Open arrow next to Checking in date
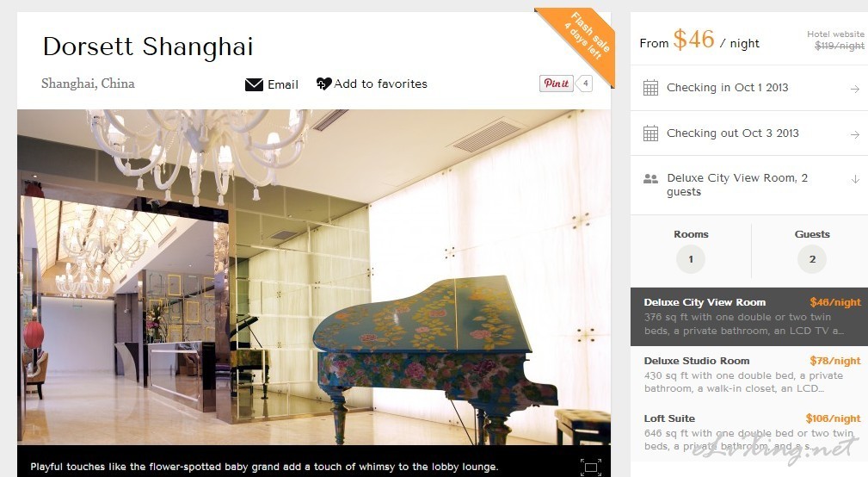Viewport: 868px width, 477px height. (x=855, y=89)
